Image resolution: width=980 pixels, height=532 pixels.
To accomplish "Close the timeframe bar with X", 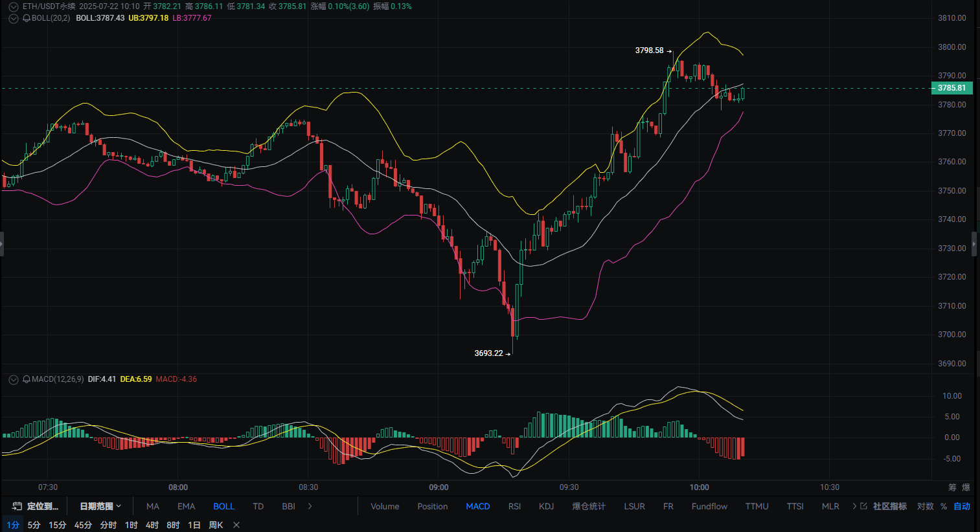I will pos(236,525).
